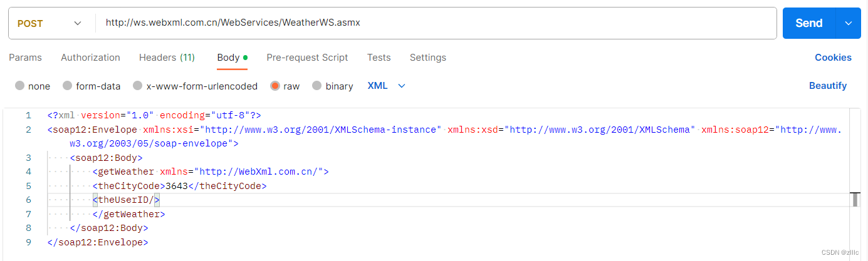Go to the Tests tab
This screenshot has width=868, height=261.
(x=379, y=58)
